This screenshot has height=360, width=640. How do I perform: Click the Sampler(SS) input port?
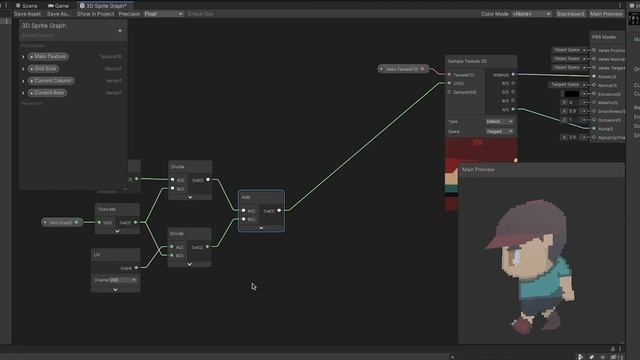(x=449, y=92)
